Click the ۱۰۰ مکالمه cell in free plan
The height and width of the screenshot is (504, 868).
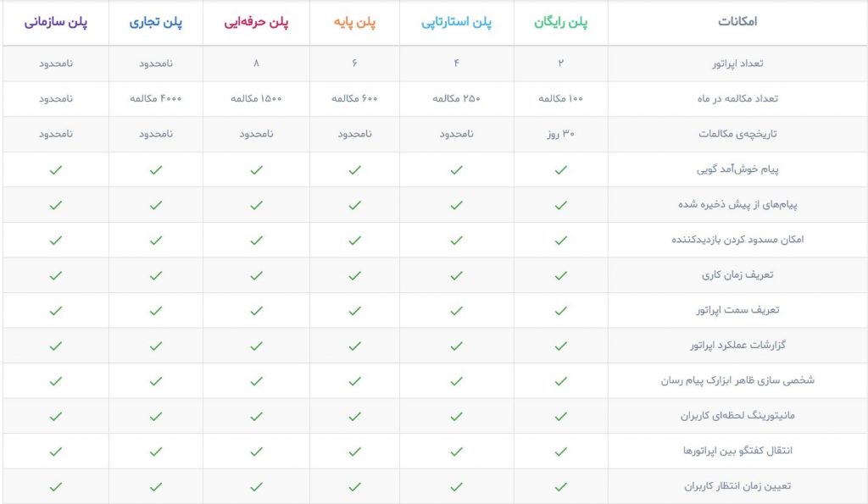[561, 98]
